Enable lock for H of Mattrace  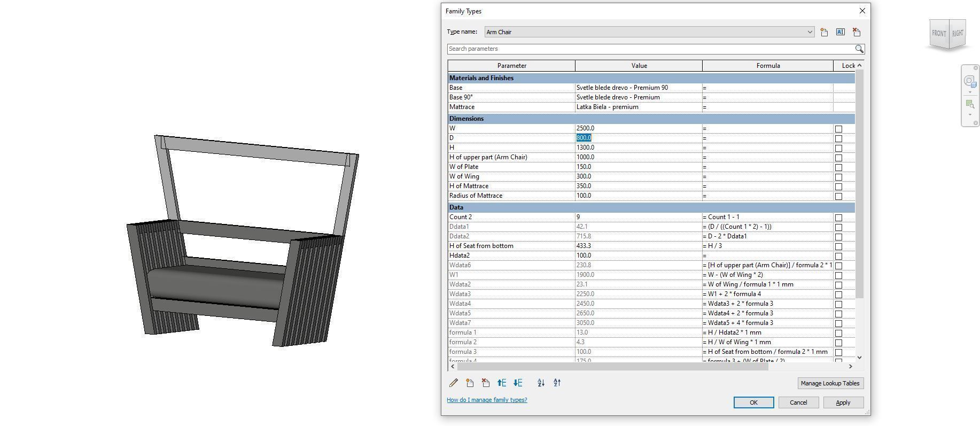(838, 187)
